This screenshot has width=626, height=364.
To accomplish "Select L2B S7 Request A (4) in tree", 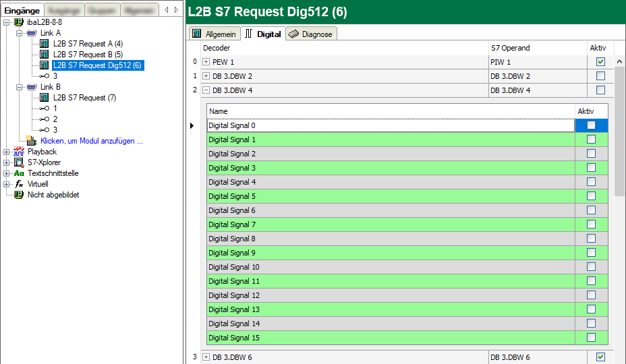I will pos(88,44).
